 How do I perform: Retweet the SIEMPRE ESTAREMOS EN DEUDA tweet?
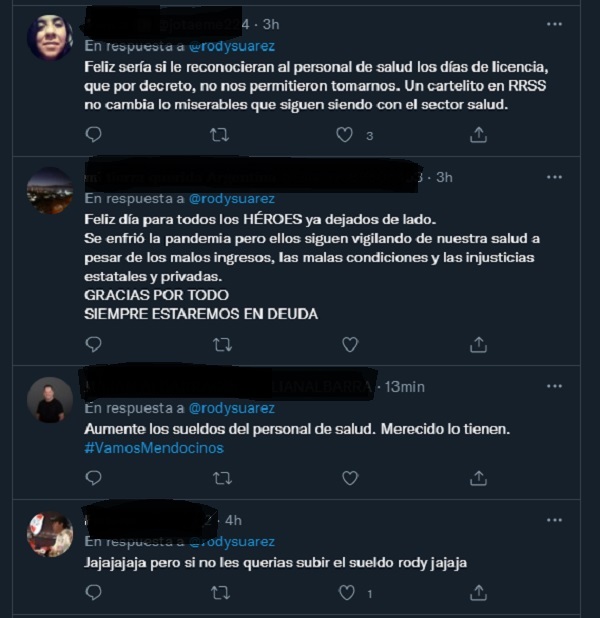pos(222,345)
